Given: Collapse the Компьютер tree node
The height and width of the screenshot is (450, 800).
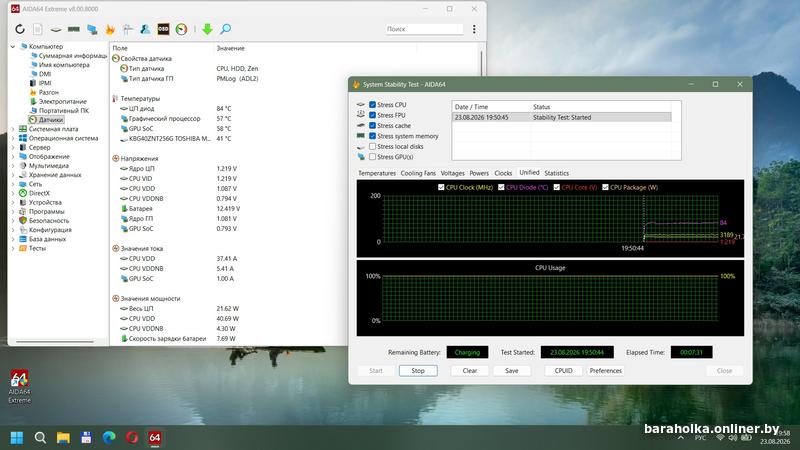Looking at the screenshot, I should point(13,46).
